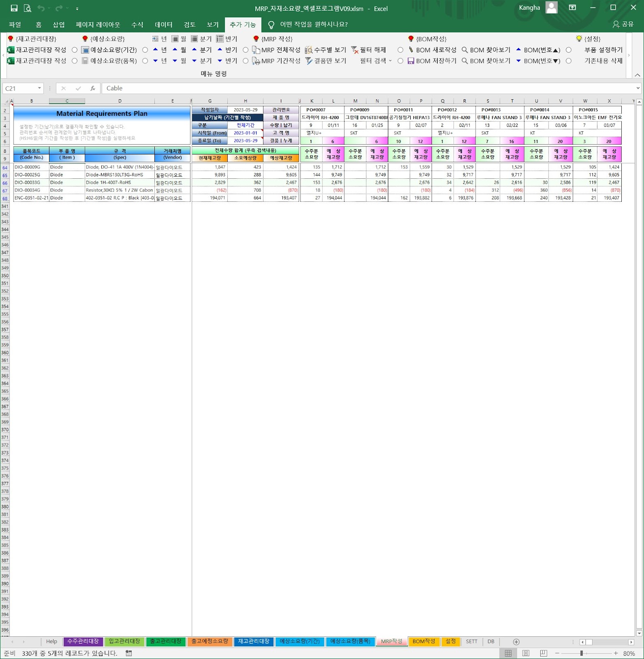Open the 삽입 ribbon tab
Image resolution: width=644 pixels, height=659 pixels.
[59, 25]
